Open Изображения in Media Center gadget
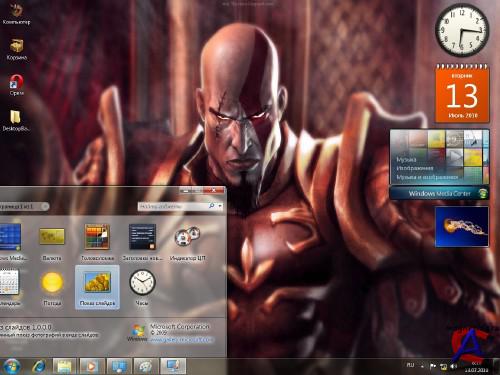The width and height of the screenshot is (500, 375). point(415,168)
